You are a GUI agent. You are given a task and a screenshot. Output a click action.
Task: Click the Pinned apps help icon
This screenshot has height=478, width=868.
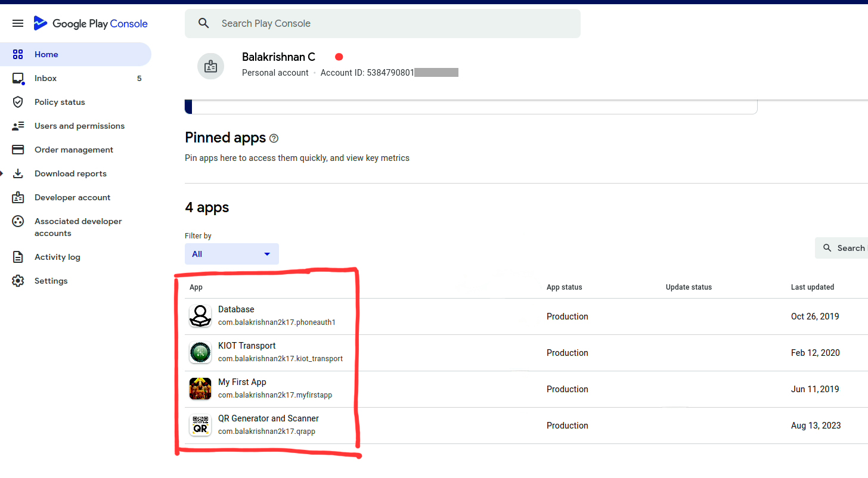coord(274,138)
